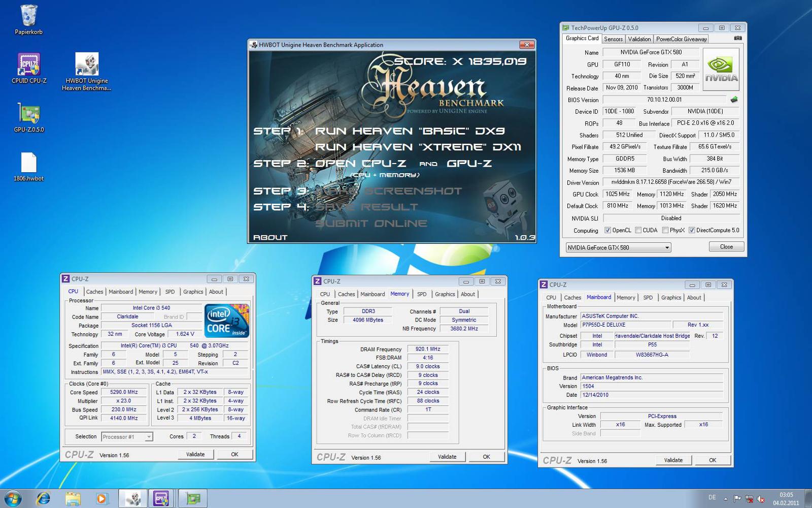Open the NVIDIA GeForce GTX 580 dropdown

tap(619, 247)
